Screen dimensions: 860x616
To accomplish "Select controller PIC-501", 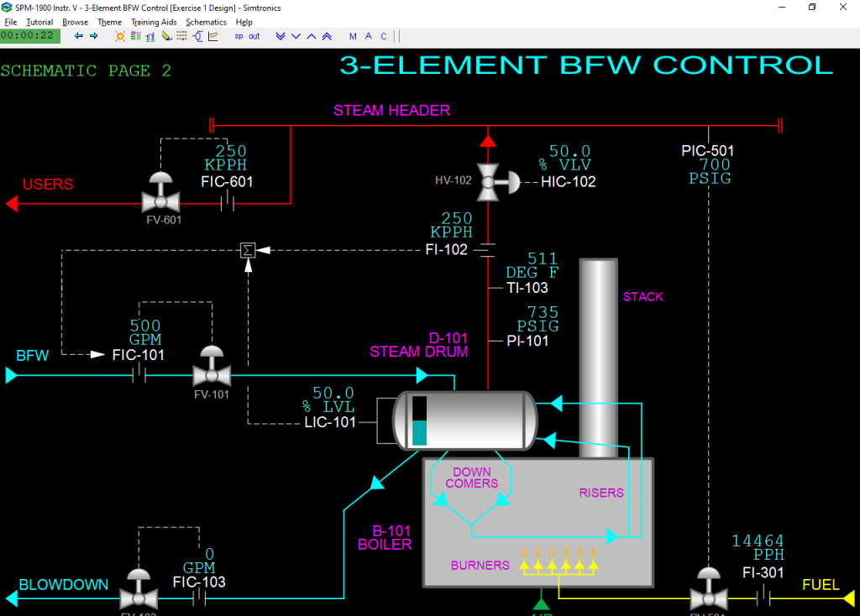I will tap(707, 151).
